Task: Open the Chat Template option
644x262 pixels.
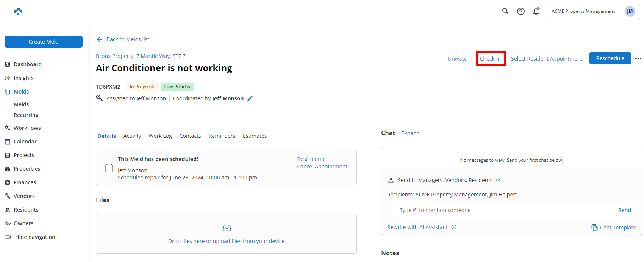Action: (x=614, y=228)
